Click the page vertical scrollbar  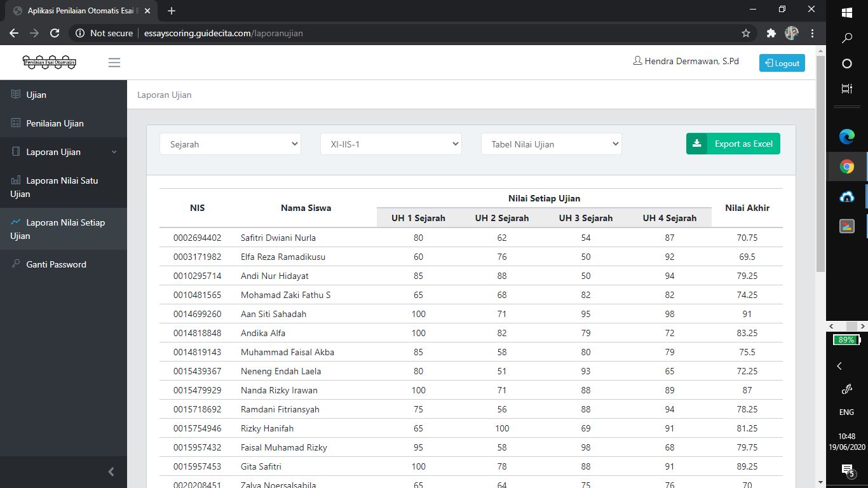point(820,164)
